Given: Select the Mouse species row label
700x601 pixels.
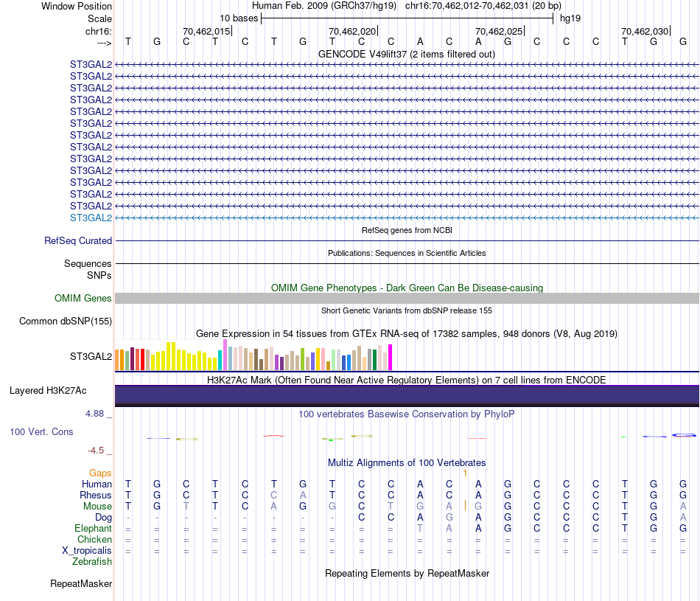Looking at the screenshot, I should (x=98, y=507).
